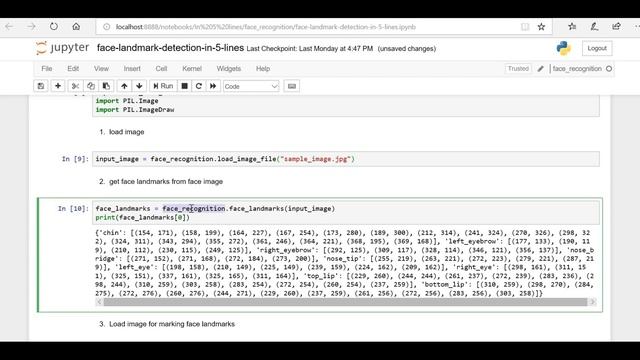The image size is (640, 360).
Task: Cut selected cells with the scissors icon
Action: [x=75, y=86]
